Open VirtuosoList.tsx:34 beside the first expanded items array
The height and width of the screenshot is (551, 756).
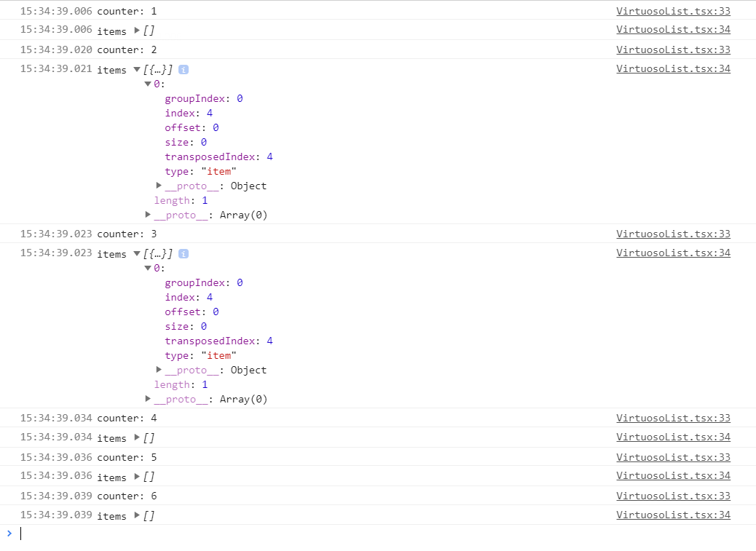(673, 68)
